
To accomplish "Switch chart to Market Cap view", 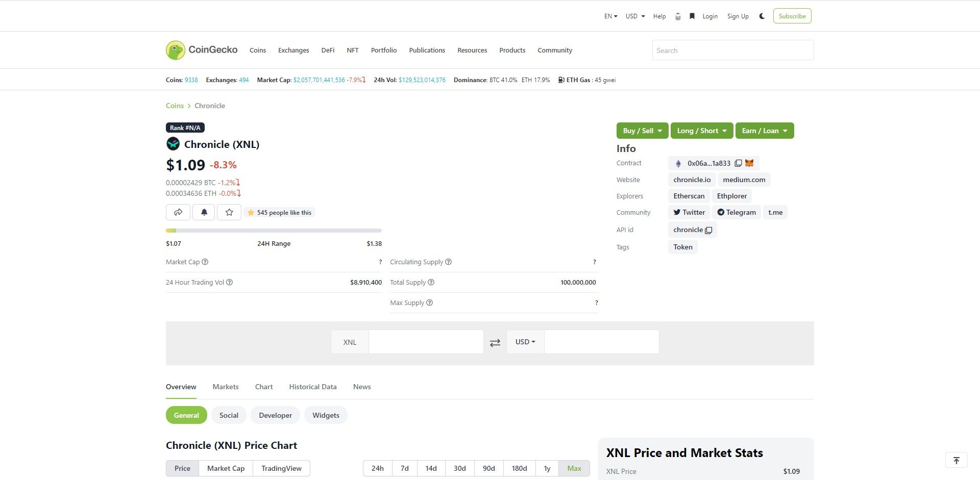I will click(x=226, y=468).
